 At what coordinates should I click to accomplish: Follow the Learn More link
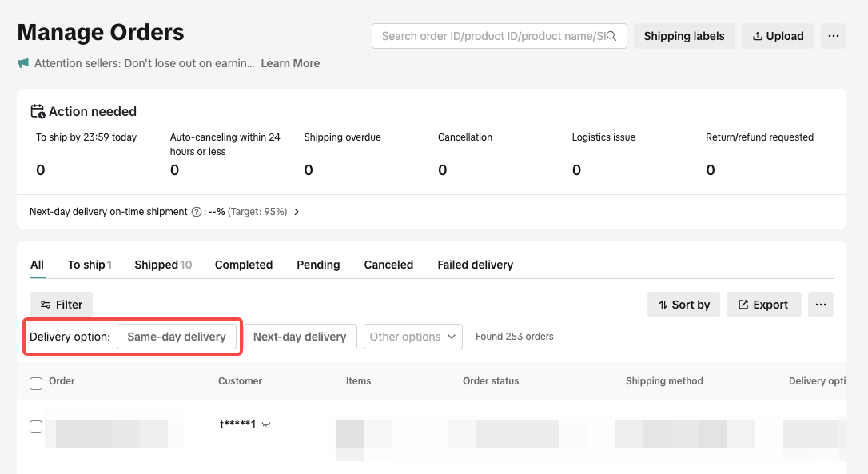tap(290, 63)
